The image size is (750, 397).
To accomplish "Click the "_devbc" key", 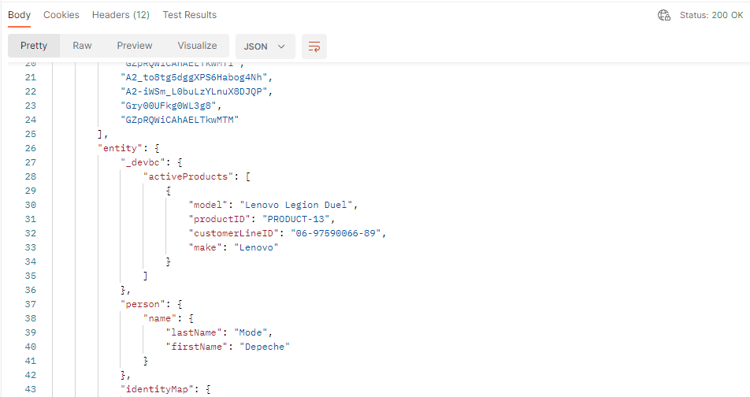I will [143, 163].
